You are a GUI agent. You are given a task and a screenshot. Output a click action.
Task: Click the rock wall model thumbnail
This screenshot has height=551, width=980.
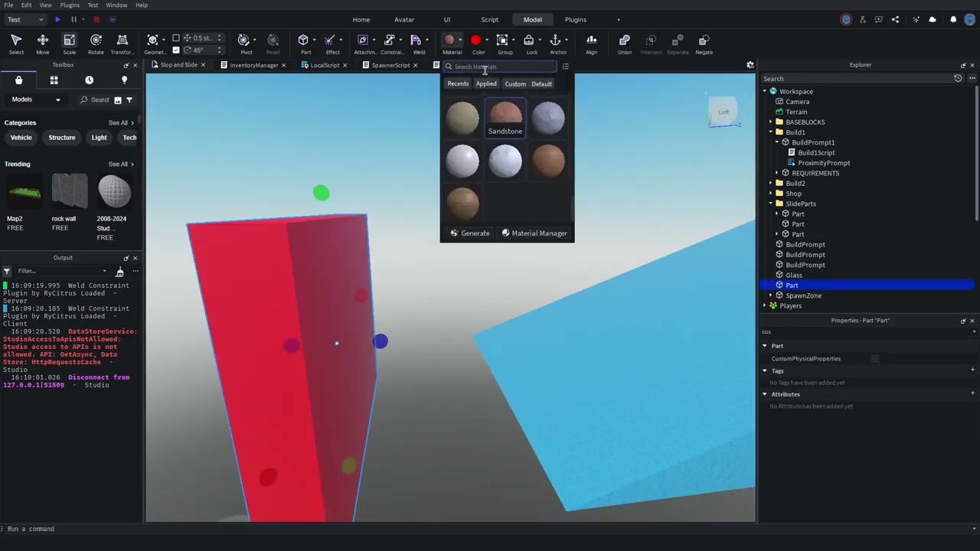70,191
